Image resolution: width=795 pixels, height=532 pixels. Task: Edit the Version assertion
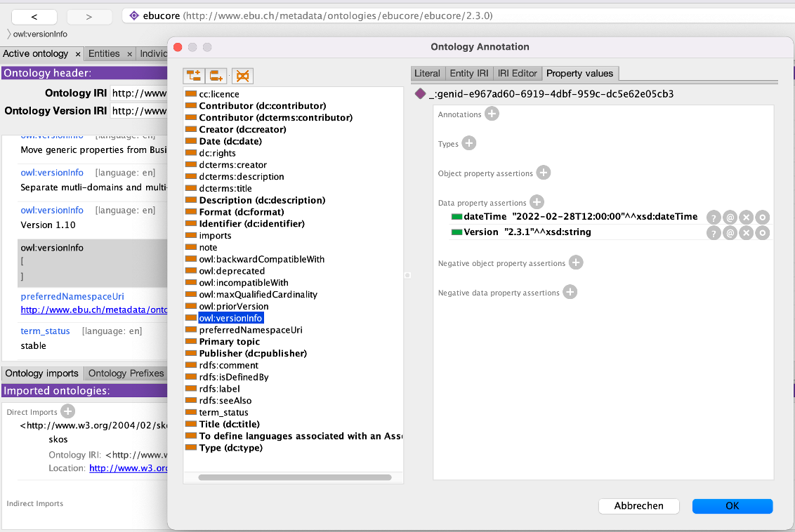point(762,233)
